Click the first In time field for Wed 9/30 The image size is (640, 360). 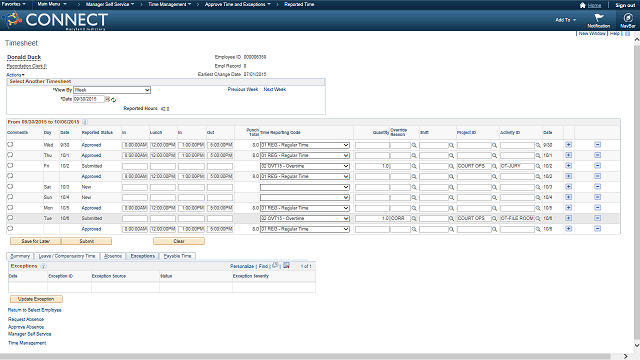click(135, 145)
